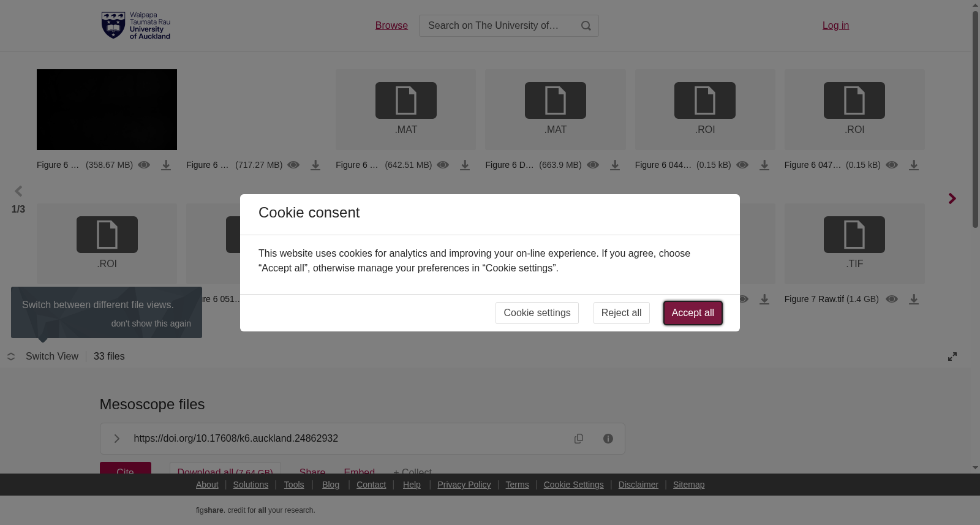Open the Help footer link
This screenshot has height=525, width=980.
pos(412,485)
